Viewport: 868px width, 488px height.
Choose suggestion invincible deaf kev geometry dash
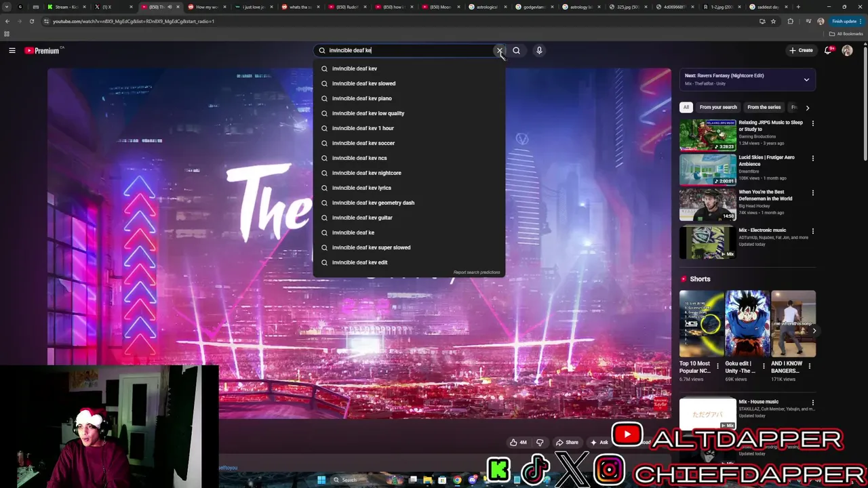pyautogui.click(x=409, y=203)
